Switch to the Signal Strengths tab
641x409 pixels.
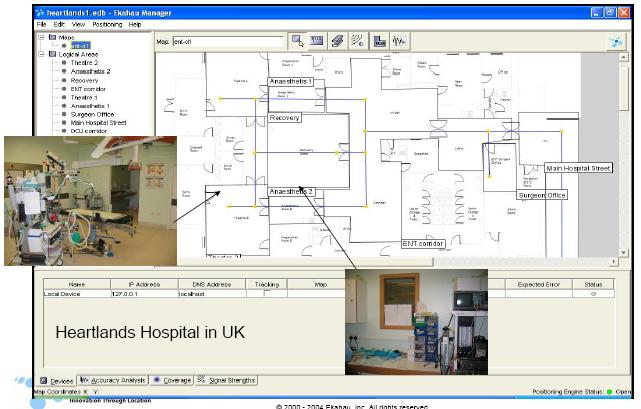[226, 380]
